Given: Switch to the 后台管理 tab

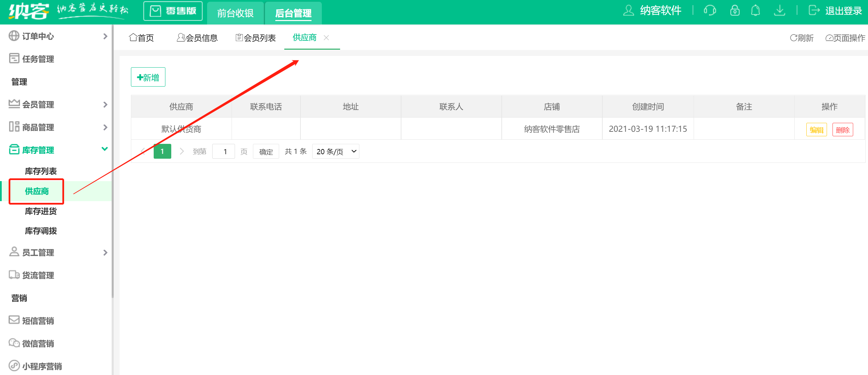Looking at the screenshot, I should coord(293,13).
